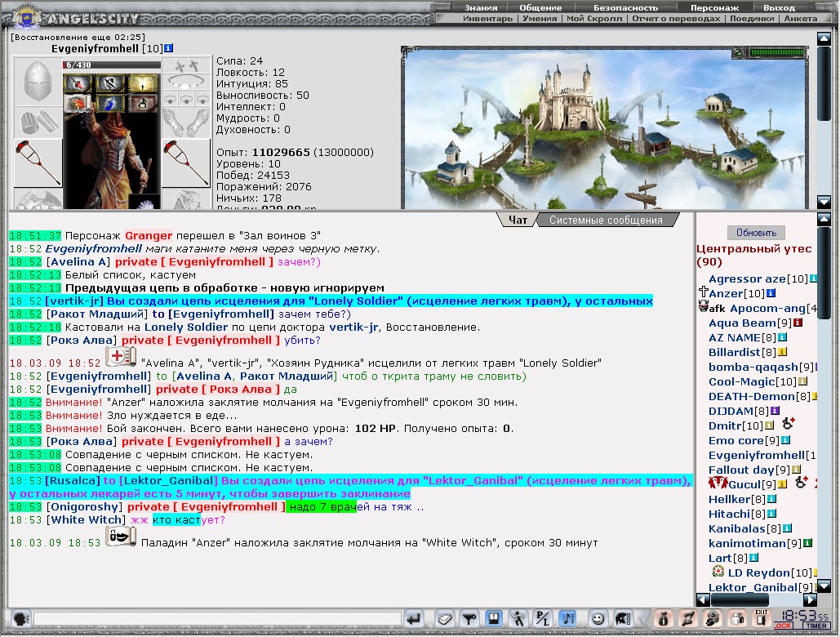Viewport: 840px width, 637px height.
Task: Click the necklace equipment slot
Action: coord(186,82)
